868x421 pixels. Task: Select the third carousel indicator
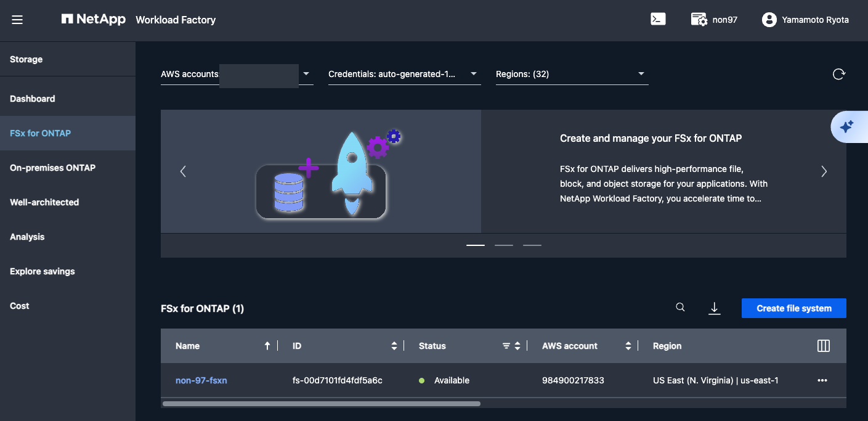point(532,245)
